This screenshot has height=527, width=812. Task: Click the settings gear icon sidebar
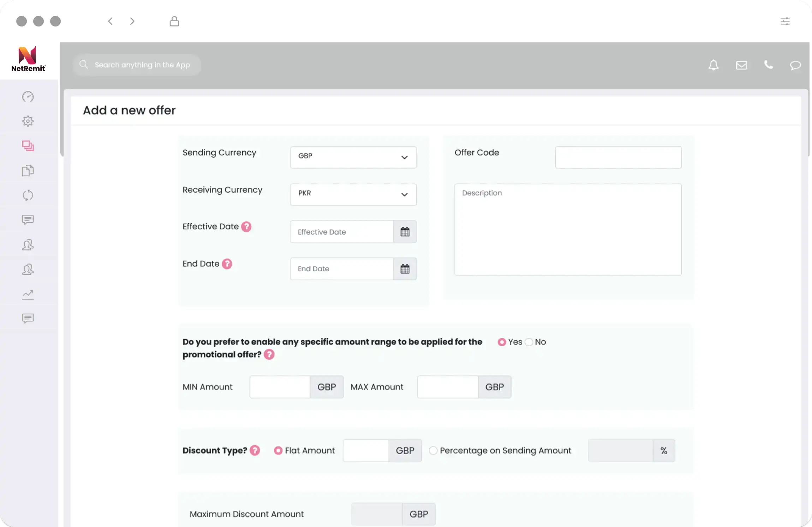pos(28,122)
